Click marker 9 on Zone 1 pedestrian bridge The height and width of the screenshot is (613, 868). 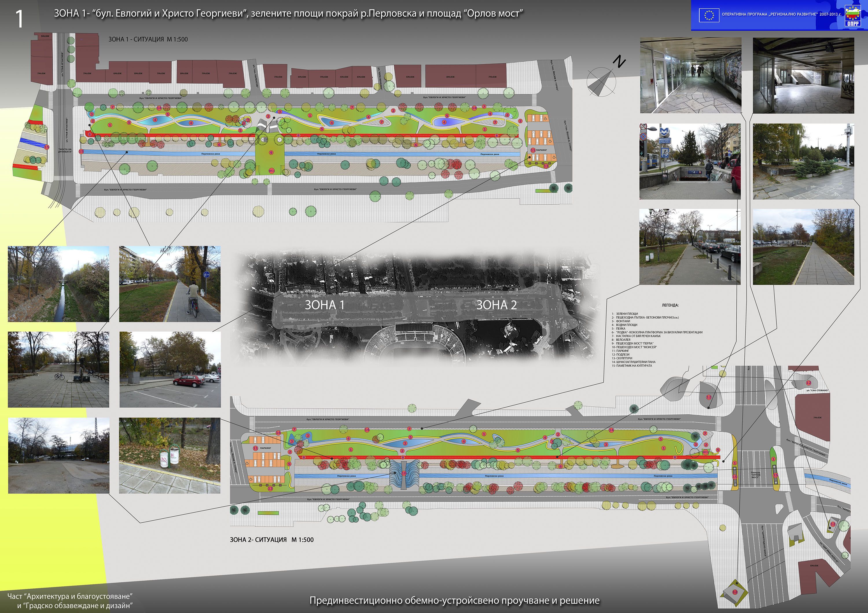[271, 153]
